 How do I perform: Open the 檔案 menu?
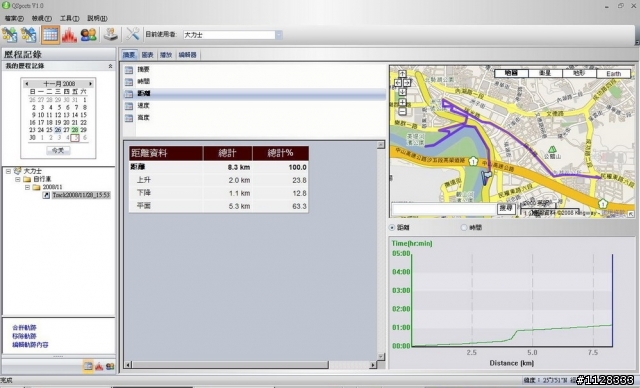tap(14, 18)
